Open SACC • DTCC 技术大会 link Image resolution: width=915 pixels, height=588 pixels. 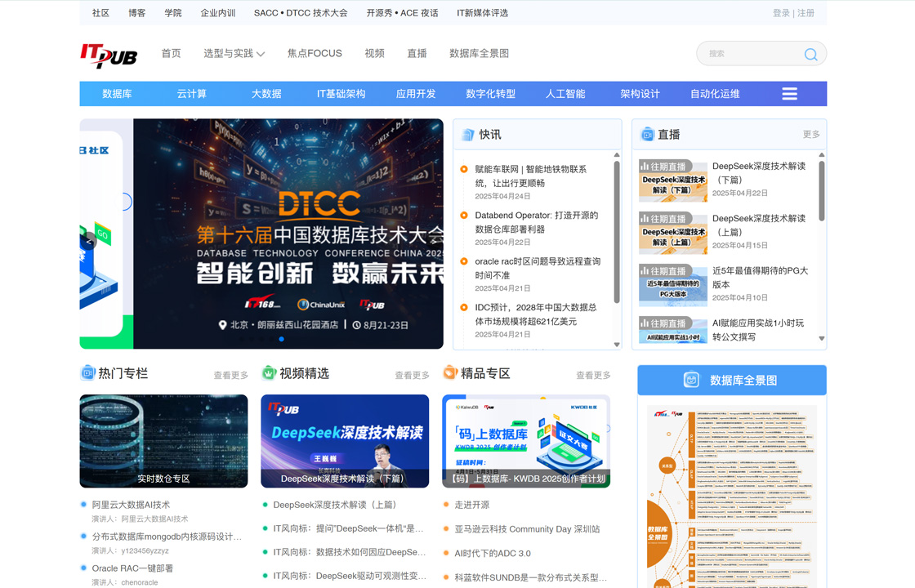coord(301,13)
